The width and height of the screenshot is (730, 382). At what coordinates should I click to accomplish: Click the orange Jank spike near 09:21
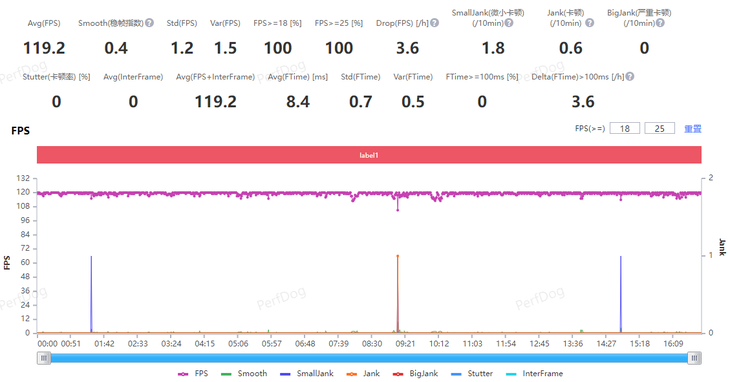tap(398, 293)
